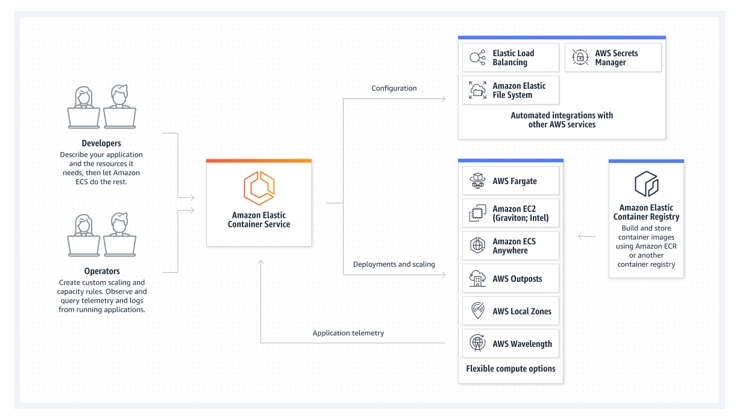Click the AWS Secrets Manager lock icon
Screen dimensions: 738x417
580,57
